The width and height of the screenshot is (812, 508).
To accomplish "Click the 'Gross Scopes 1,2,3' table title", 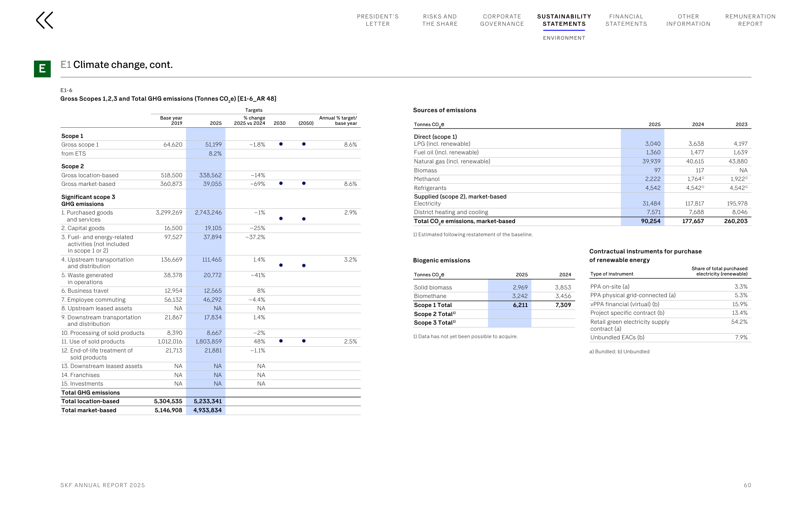I will click(168, 99).
